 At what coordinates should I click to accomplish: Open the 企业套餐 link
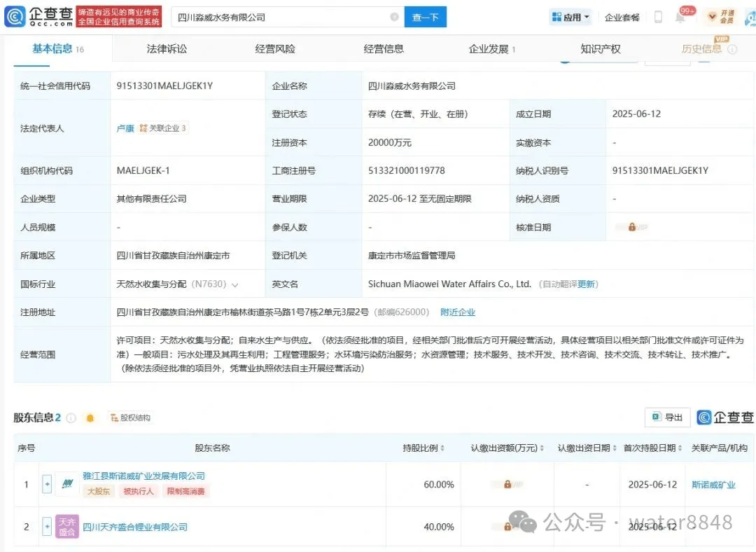[622, 18]
